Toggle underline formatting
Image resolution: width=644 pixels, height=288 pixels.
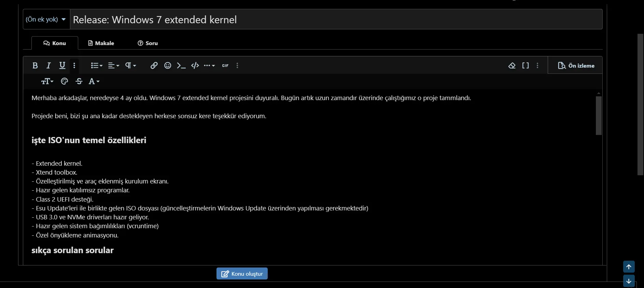62,66
